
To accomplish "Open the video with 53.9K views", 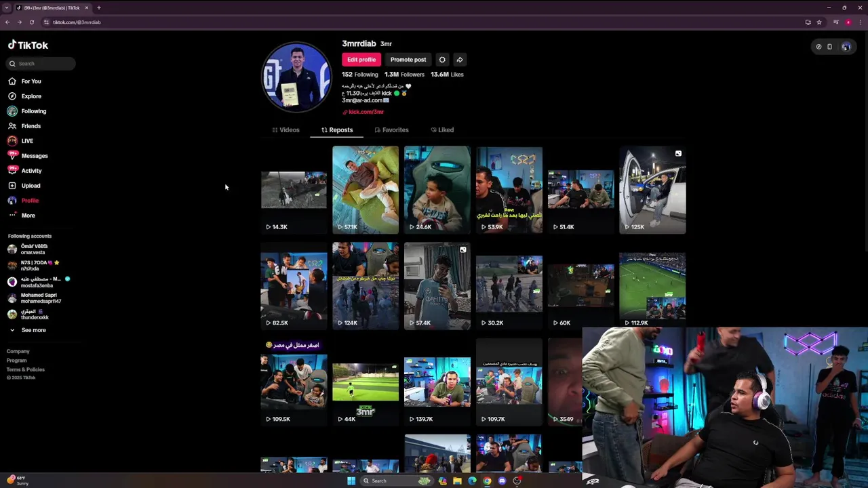I will 509,190.
